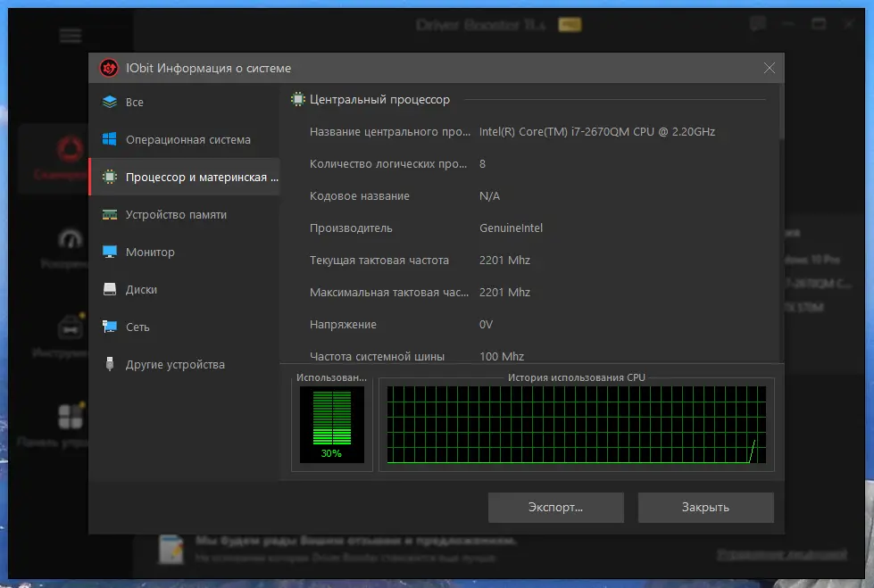Screen dimensions: 874x588
Task: Click the IObit logo in the dialog title
Action: tap(109, 68)
